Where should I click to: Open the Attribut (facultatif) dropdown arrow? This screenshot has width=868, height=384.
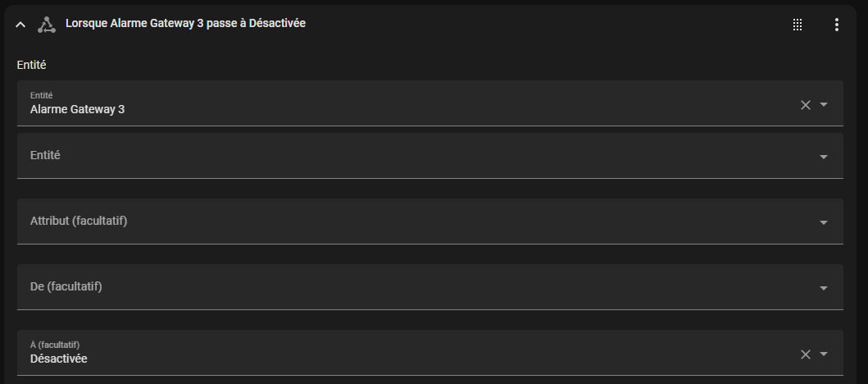[x=824, y=222]
